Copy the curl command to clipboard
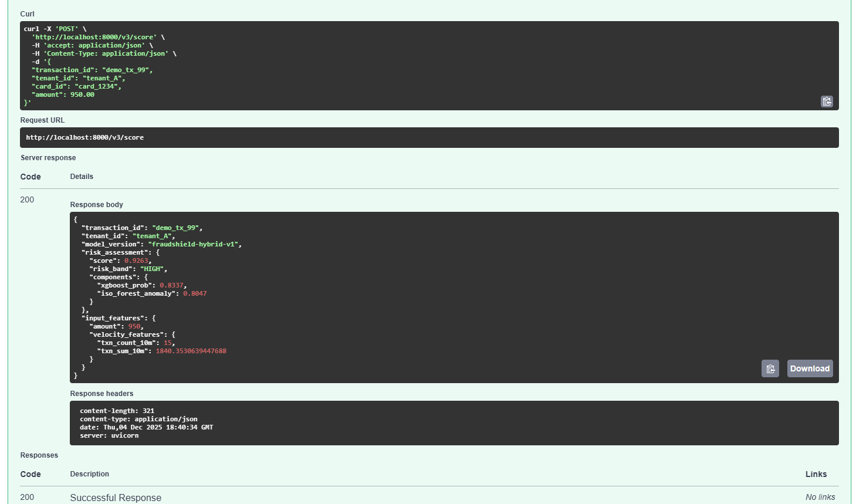856x504 pixels. (827, 102)
